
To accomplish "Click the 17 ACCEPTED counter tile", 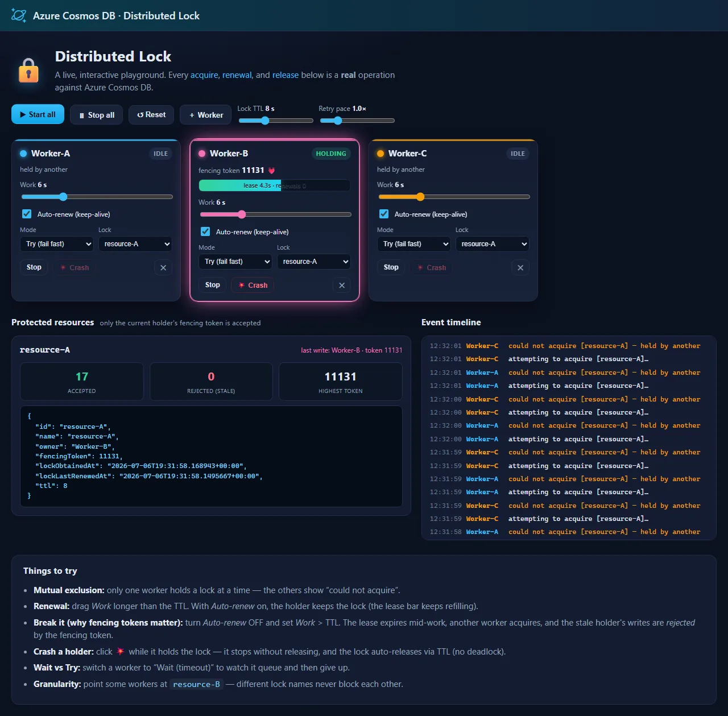I will [x=82, y=382].
